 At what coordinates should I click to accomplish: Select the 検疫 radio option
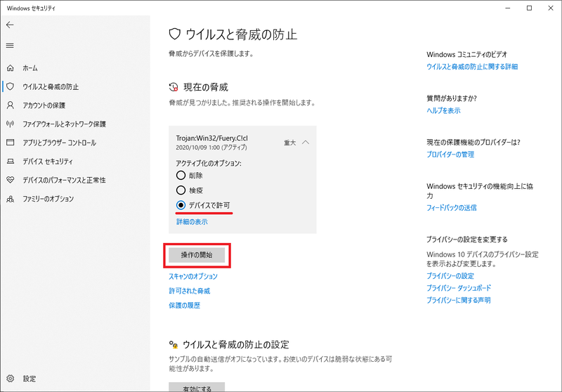coord(181,190)
